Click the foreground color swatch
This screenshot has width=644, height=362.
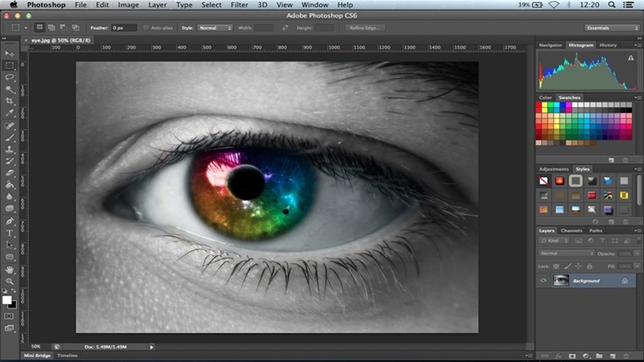coord(7,300)
